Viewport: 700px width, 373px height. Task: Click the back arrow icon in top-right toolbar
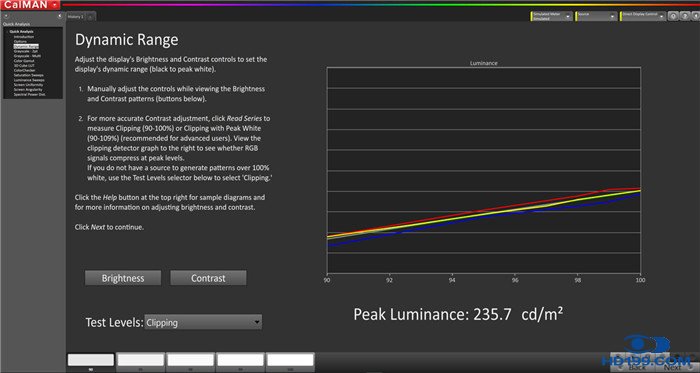pos(696,16)
